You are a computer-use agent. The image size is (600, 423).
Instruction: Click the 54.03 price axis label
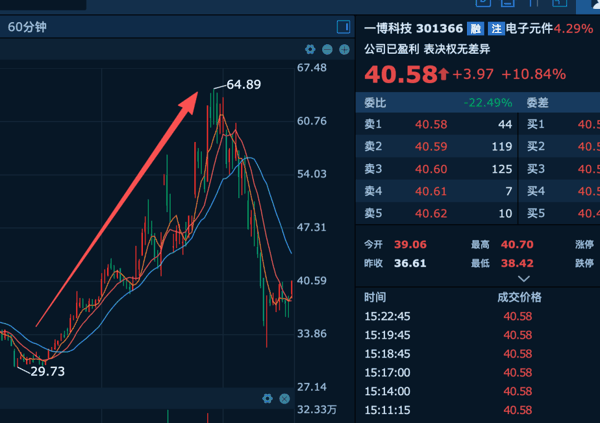pos(312,174)
